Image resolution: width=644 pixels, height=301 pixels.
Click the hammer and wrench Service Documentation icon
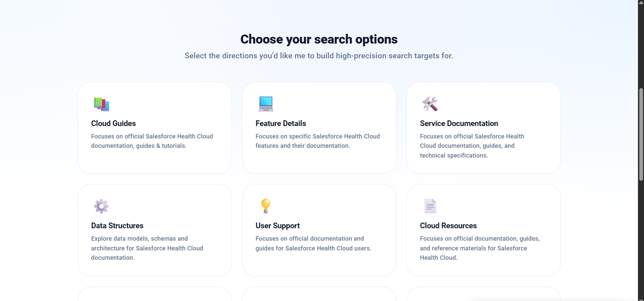click(430, 104)
